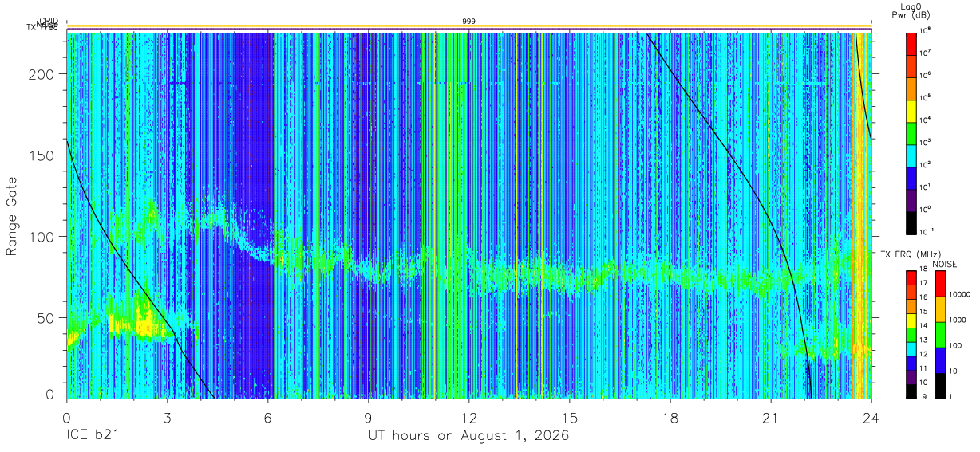The width and height of the screenshot is (980, 452).
Task: Select x-axis tick label '15'
Action: 570,417
